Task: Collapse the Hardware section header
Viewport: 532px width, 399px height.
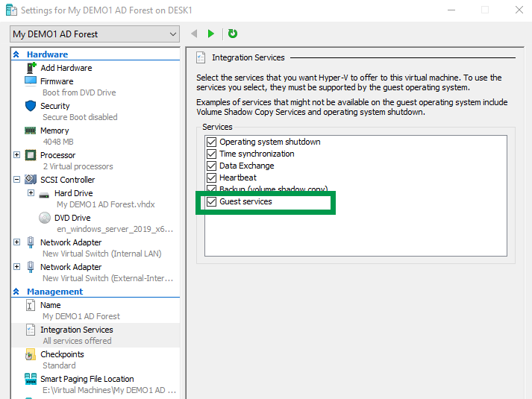Action: click(x=16, y=54)
